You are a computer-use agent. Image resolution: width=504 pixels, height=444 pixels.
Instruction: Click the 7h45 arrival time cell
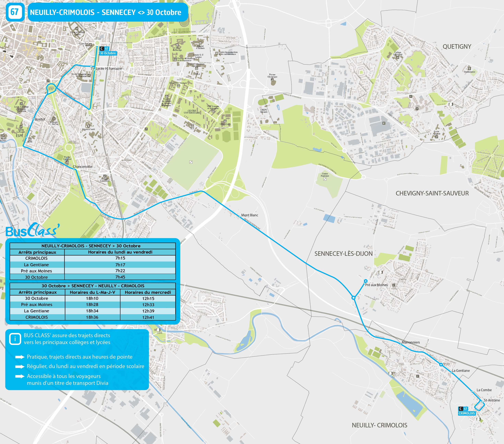pyautogui.click(x=120, y=277)
